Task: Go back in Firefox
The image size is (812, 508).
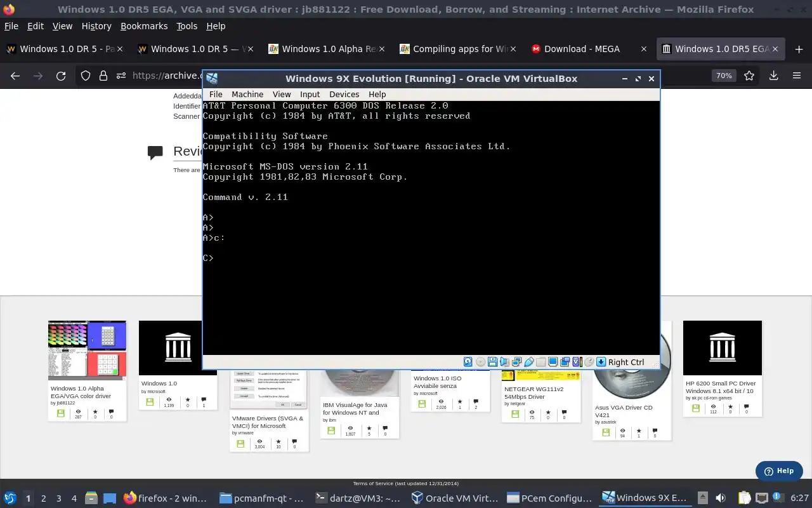Action: tap(15, 76)
